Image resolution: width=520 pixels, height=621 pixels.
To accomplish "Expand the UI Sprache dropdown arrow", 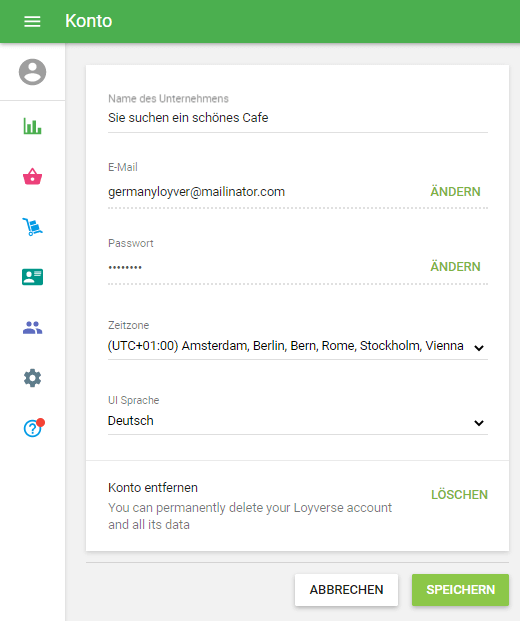I will click(479, 423).
